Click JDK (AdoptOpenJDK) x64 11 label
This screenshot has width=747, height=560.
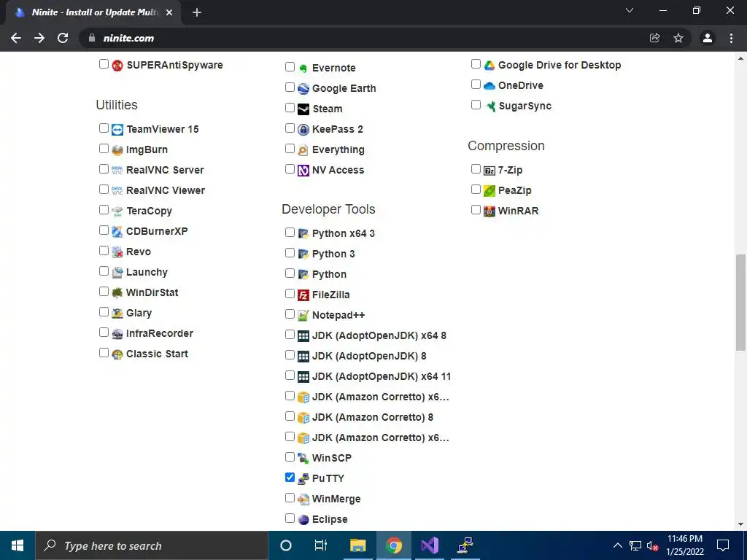(x=381, y=377)
